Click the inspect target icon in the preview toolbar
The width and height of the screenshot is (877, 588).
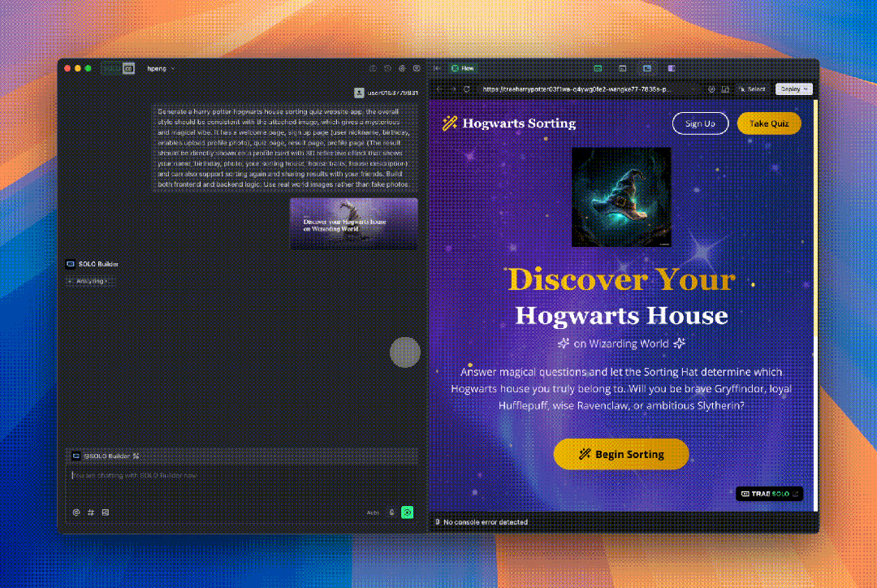pyautogui.click(x=711, y=89)
